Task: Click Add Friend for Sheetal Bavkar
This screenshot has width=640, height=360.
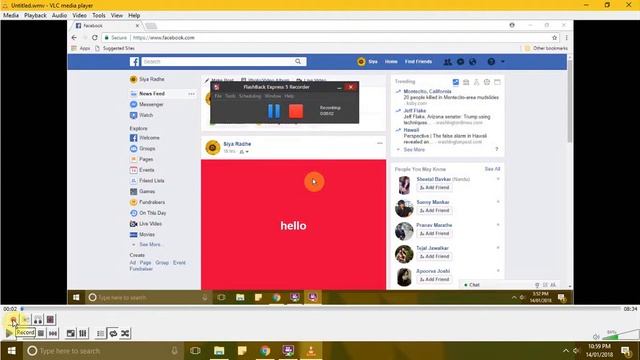Action: click(434, 188)
